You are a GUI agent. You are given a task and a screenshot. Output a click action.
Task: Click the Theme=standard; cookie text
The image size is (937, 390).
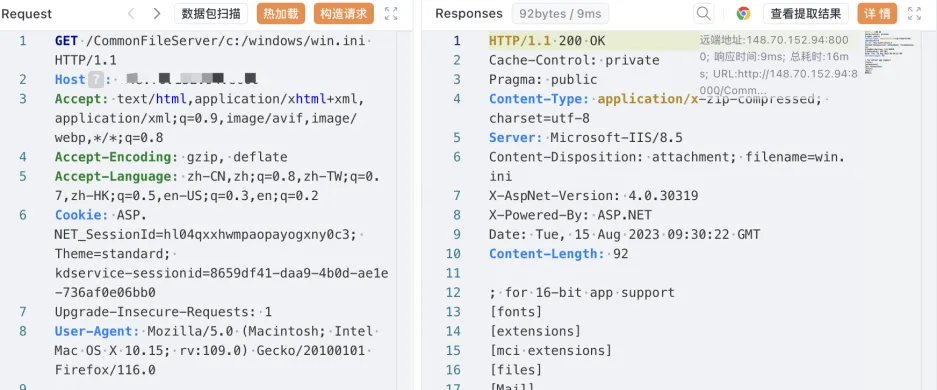pos(112,254)
